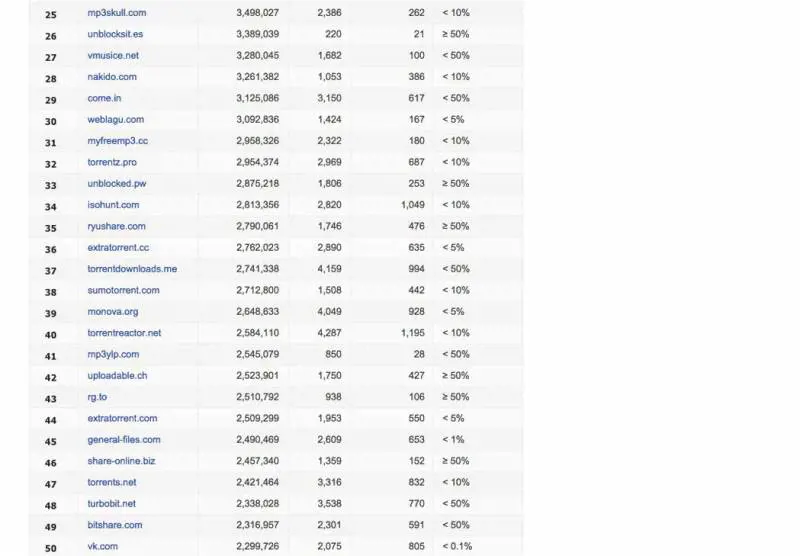800x556 pixels.
Task: Click the 3,498,027 cell in row 25
Action: point(257,13)
